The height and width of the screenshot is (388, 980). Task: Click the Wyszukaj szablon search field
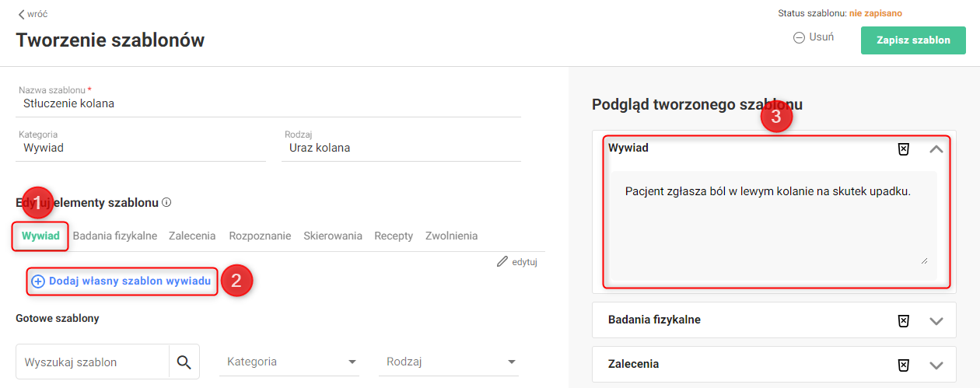(x=93, y=362)
